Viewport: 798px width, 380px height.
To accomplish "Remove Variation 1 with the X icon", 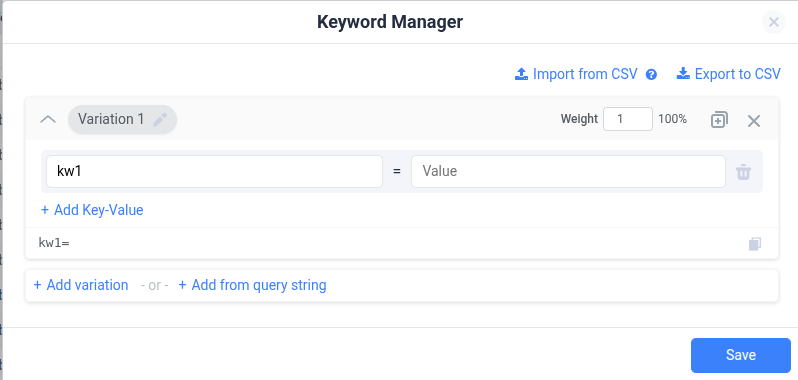I will click(x=754, y=121).
